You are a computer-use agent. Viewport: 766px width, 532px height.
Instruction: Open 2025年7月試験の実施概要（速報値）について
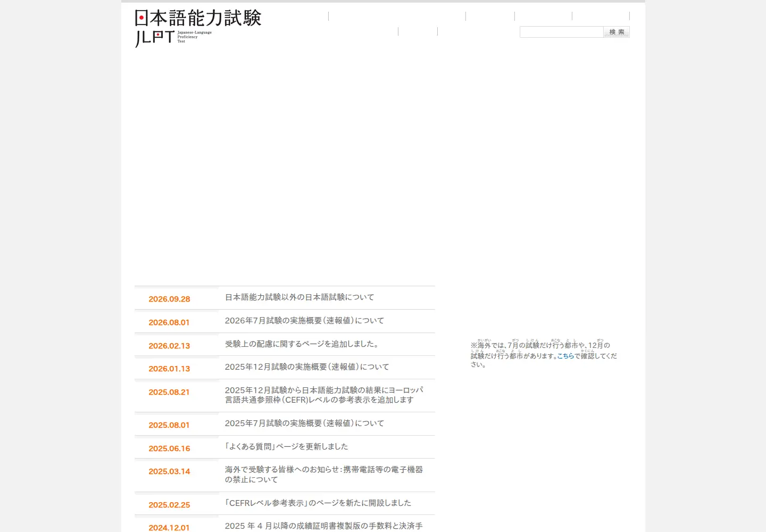[304, 423]
